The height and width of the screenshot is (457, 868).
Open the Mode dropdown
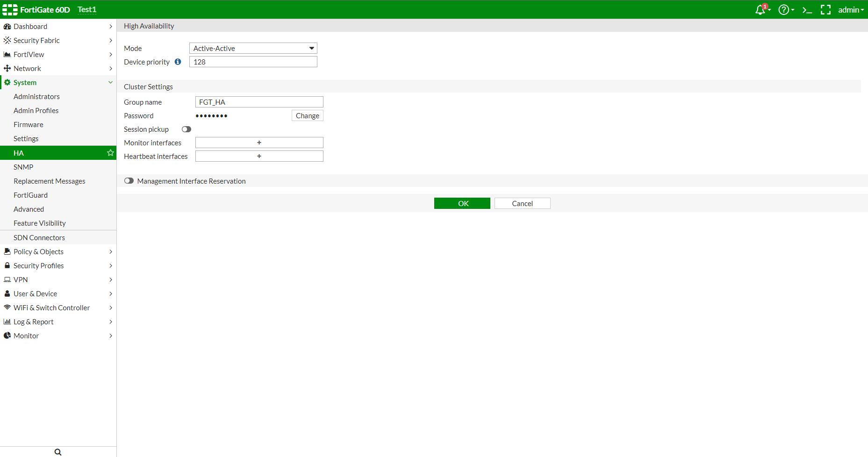coord(253,48)
